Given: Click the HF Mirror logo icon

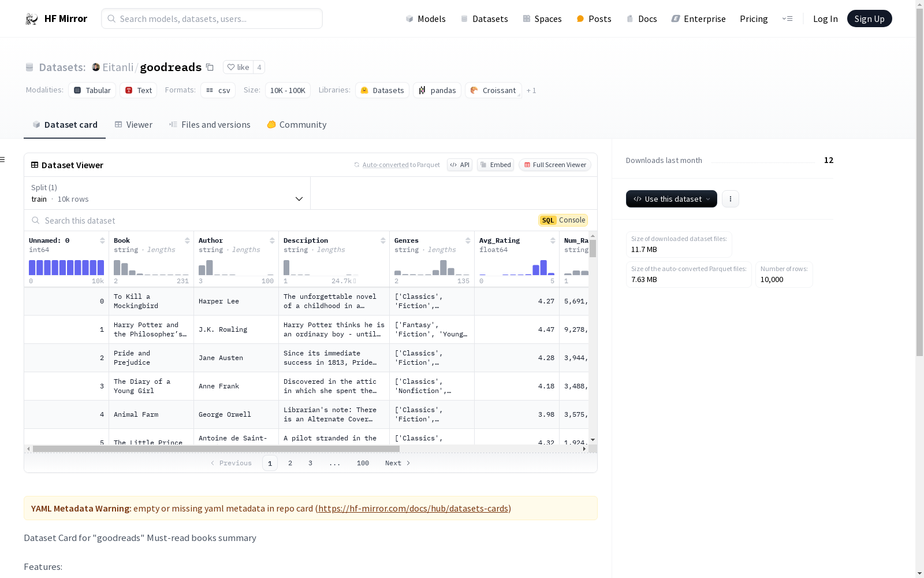Looking at the screenshot, I should (32, 19).
